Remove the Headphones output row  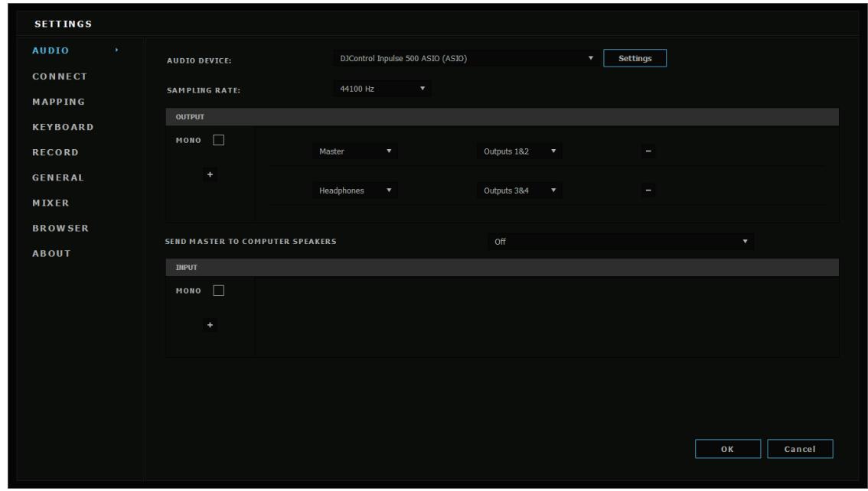click(x=648, y=190)
